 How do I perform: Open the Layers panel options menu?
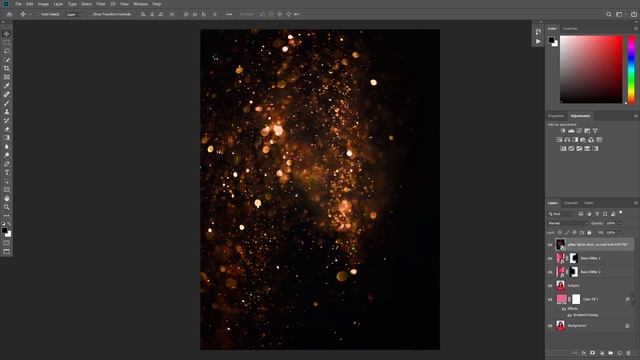pos(636,203)
